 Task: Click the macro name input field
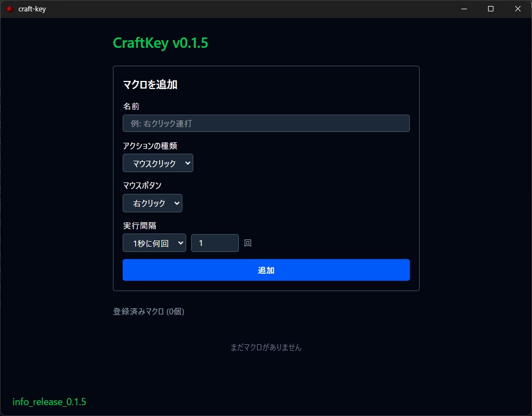click(x=266, y=123)
